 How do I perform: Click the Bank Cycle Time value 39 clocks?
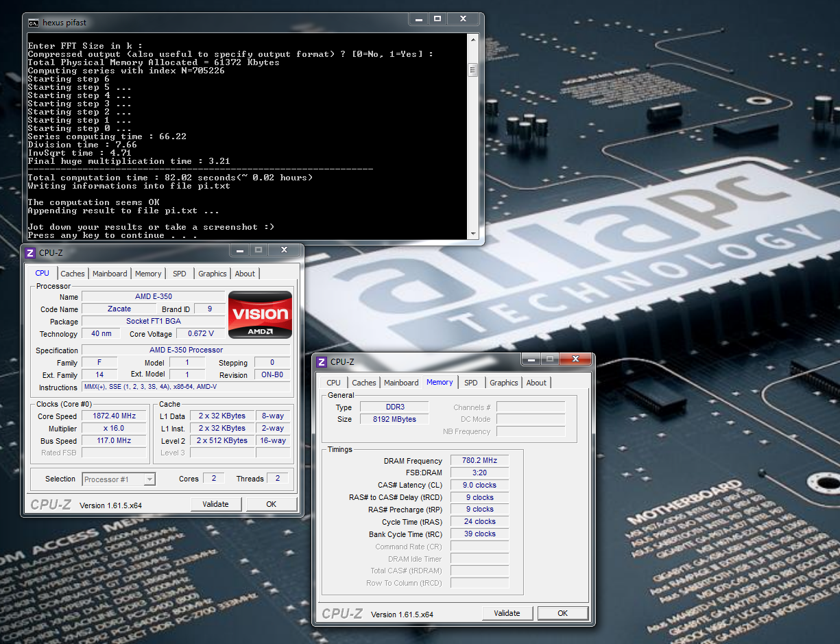point(479,534)
